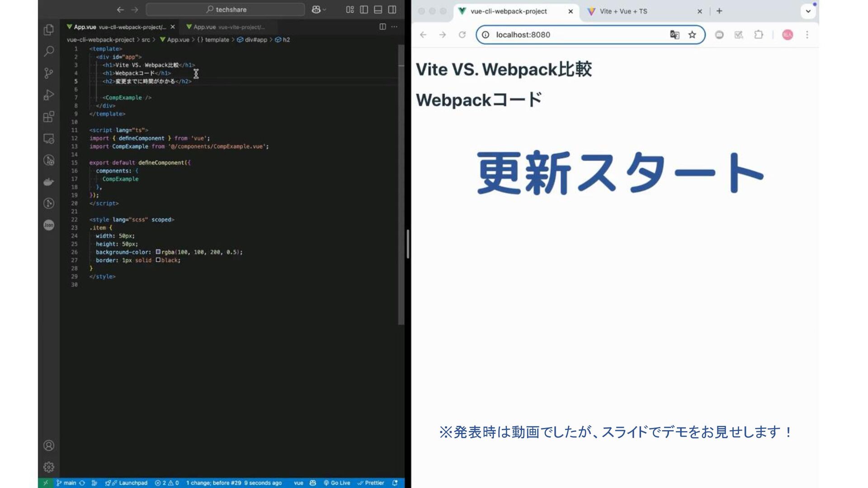The width and height of the screenshot is (868, 488).
Task: Click Prettier in the status bar
Action: 371,483
